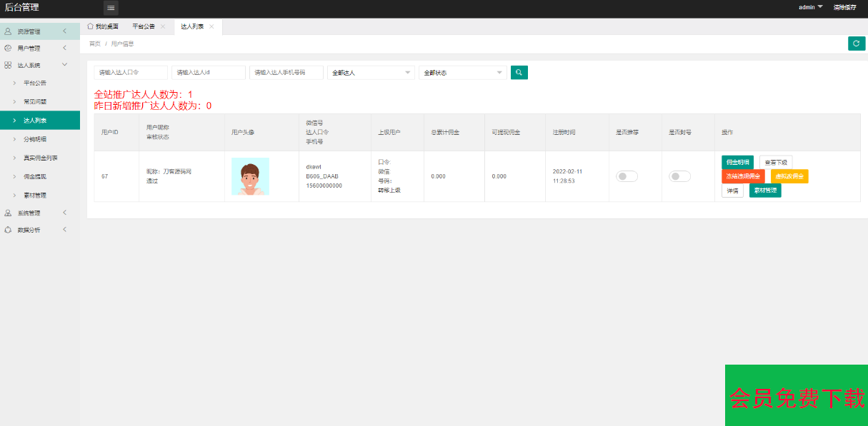Viewport: 868px width, 426px height.
Task: Click the green refresh icon button
Action: 856,44
